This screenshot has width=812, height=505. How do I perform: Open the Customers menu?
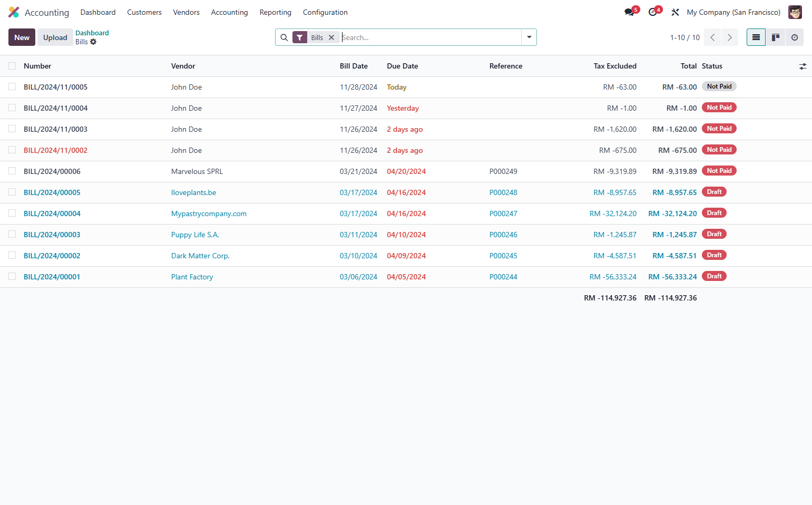click(x=144, y=12)
